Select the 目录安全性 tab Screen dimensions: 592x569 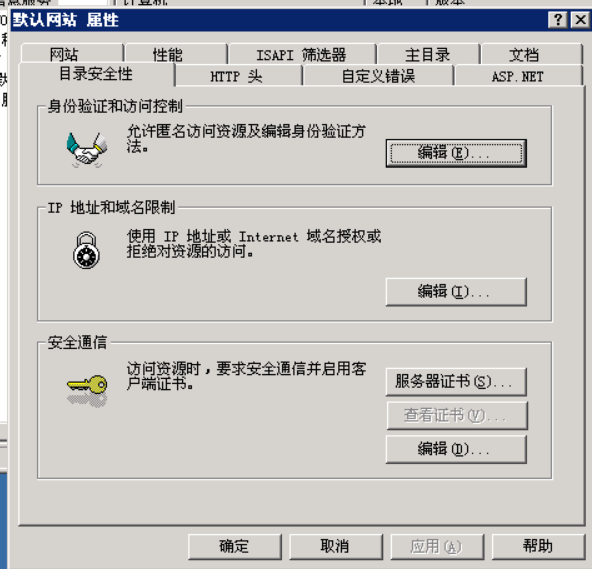[x=96, y=74]
